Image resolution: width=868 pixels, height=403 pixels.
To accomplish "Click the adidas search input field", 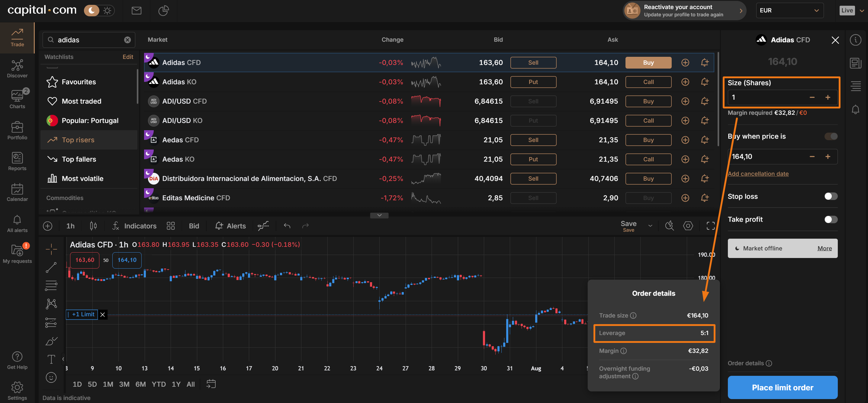I will (x=89, y=40).
